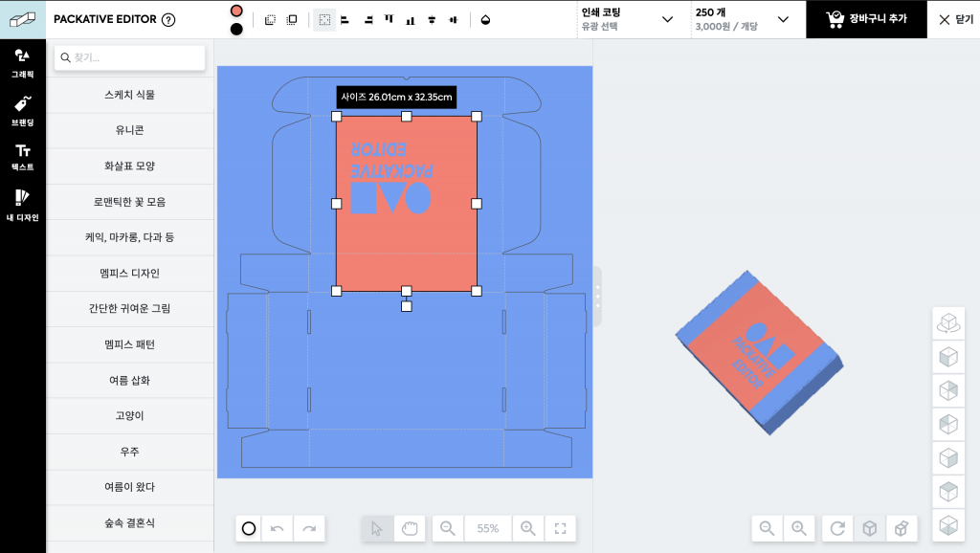The width and height of the screenshot is (980, 553).
Task: Click the circle button beside undo
Action: (249, 529)
